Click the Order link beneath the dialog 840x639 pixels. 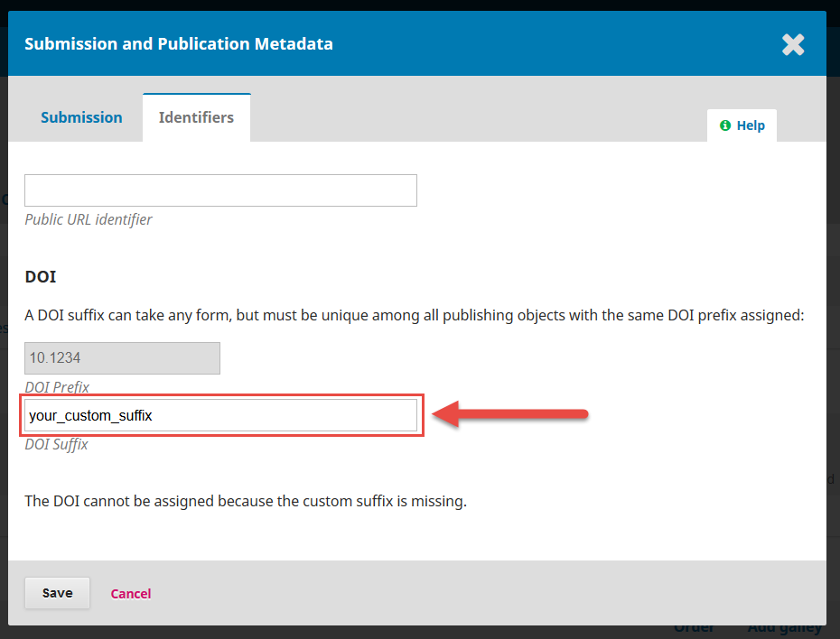coord(693,626)
